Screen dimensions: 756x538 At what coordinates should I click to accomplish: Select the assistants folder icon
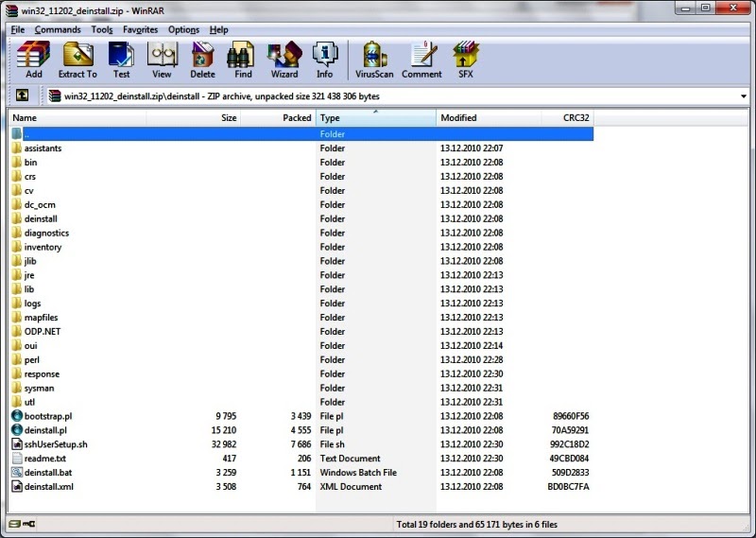coord(17,148)
